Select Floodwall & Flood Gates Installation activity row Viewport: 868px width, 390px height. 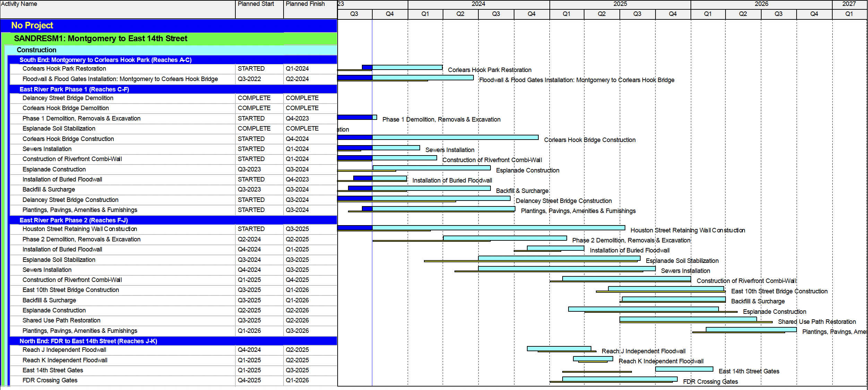[x=173, y=79]
